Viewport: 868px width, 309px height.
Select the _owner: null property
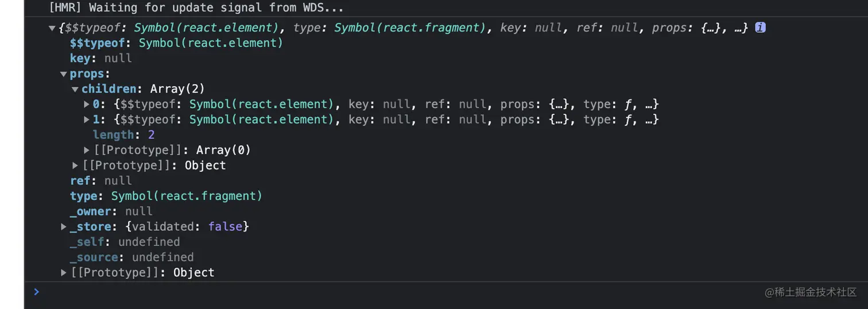pos(111,211)
